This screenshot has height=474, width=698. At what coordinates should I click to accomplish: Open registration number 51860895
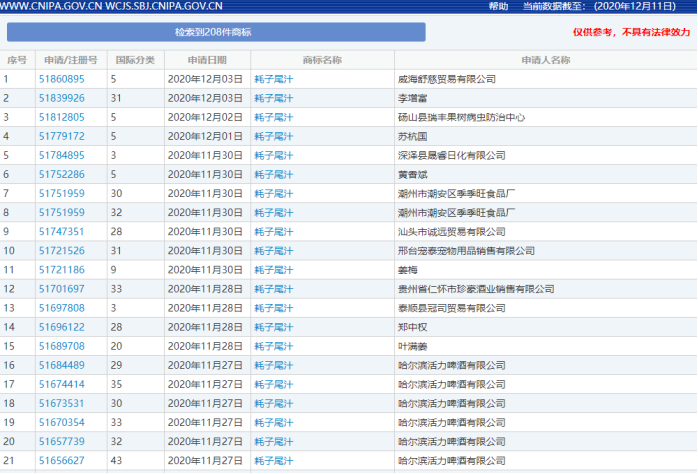(61, 79)
